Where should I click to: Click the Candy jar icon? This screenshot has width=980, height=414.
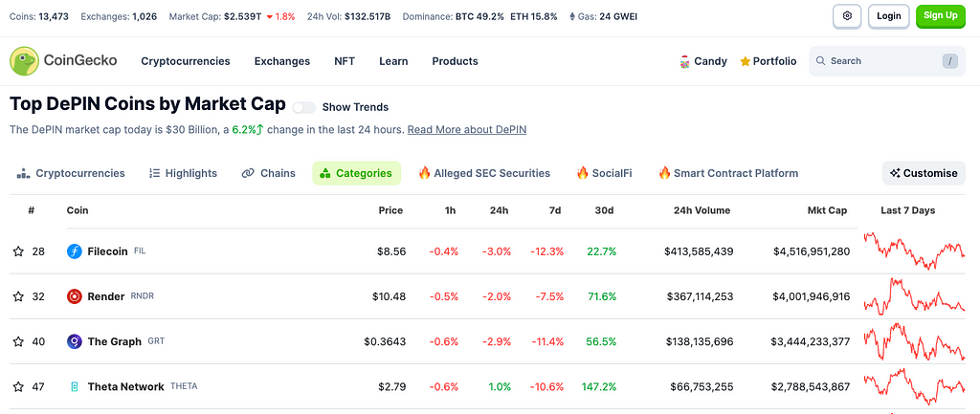click(x=684, y=61)
